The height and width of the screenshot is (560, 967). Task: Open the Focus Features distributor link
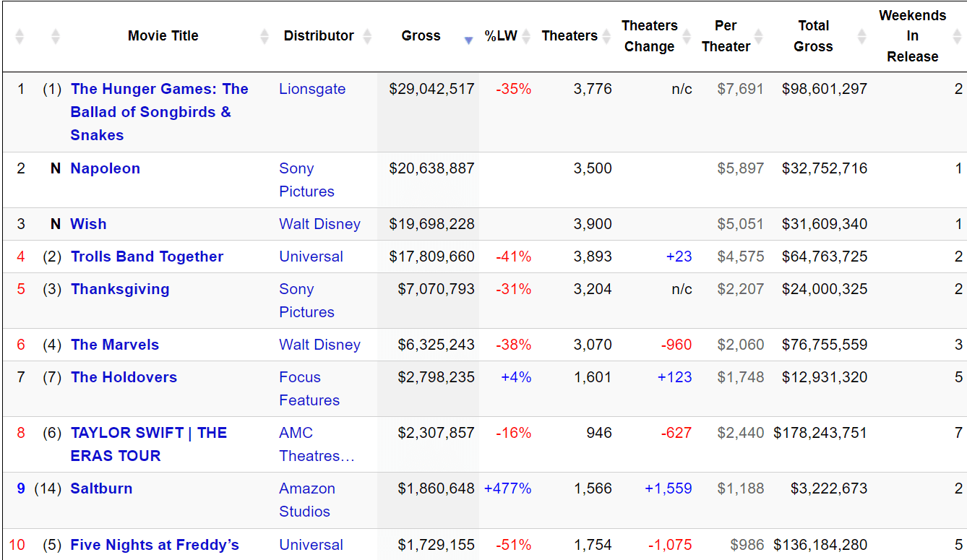pyautogui.click(x=309, y=389)
